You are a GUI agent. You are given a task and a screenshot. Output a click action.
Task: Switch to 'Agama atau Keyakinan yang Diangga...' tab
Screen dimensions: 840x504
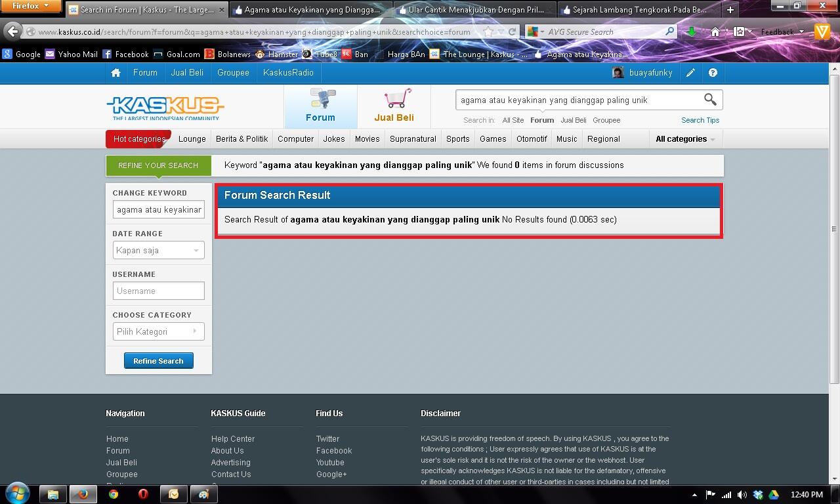tap(310, 10)
